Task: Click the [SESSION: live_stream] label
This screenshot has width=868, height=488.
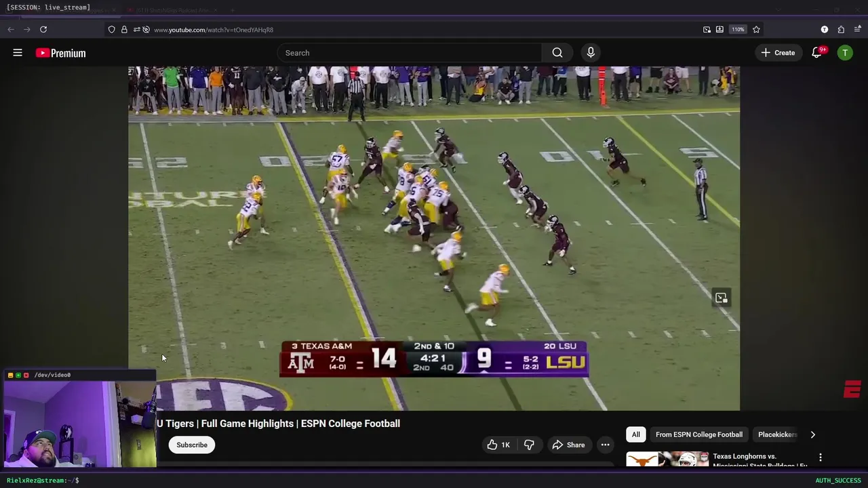Action: point(48,7)
